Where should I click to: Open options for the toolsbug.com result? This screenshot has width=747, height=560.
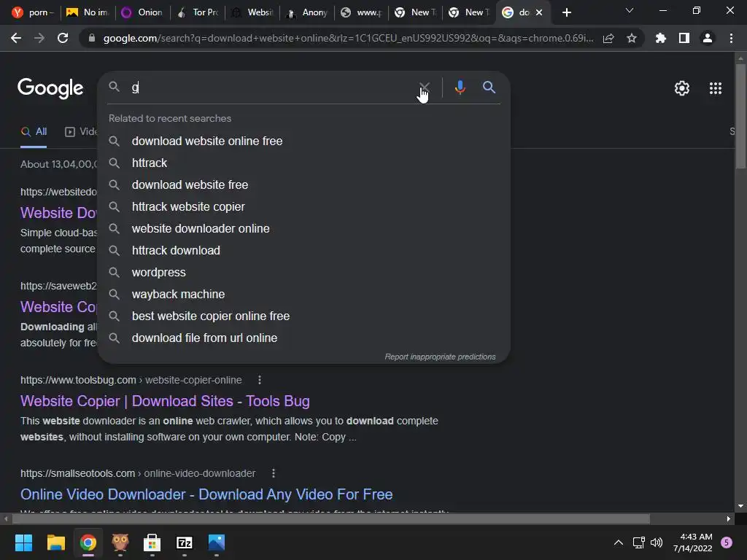[x=259, y=380]
